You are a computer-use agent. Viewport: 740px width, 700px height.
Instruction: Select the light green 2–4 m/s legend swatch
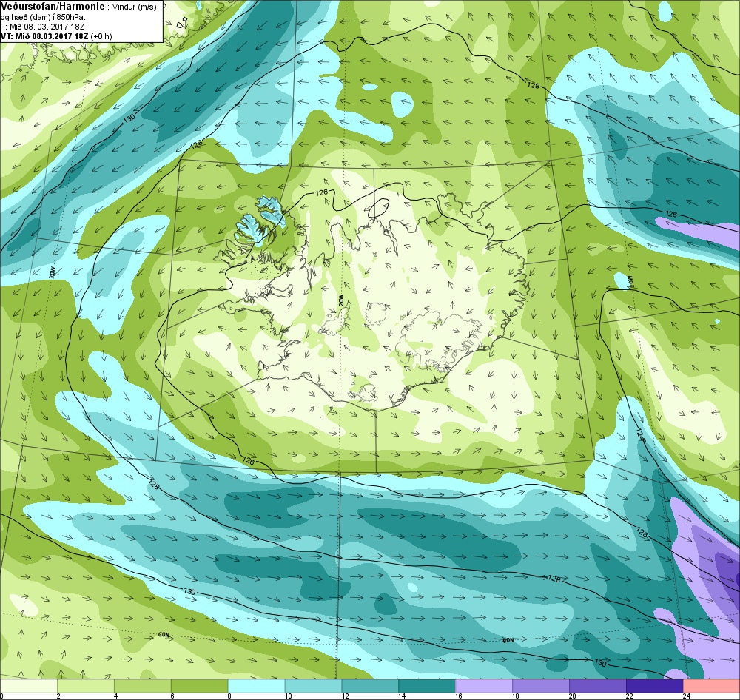[x=86, y=685]
